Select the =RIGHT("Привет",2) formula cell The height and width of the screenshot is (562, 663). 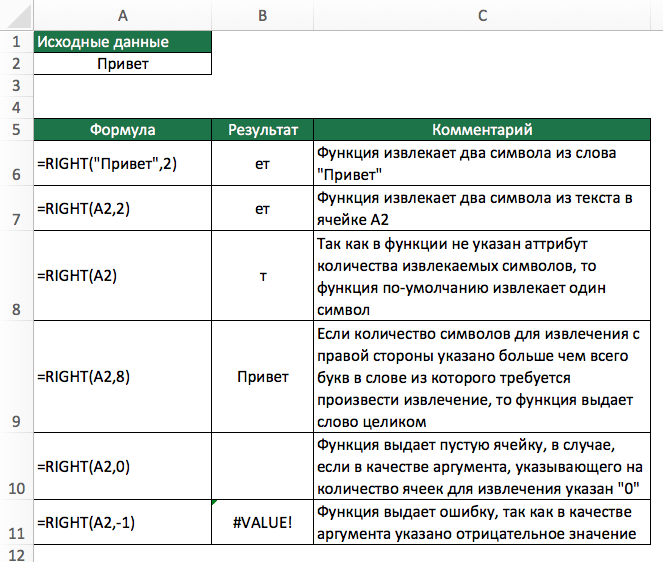[123, 163]
